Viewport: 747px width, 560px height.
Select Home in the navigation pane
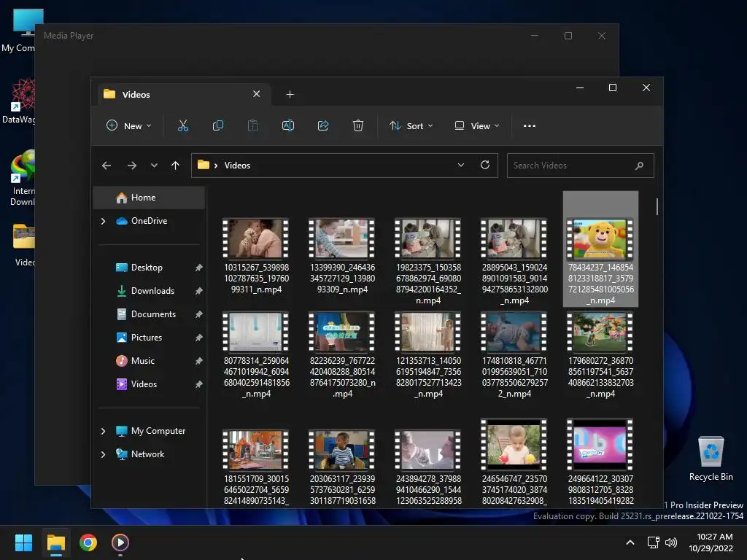pyautogui.click(x=149, y=198)
